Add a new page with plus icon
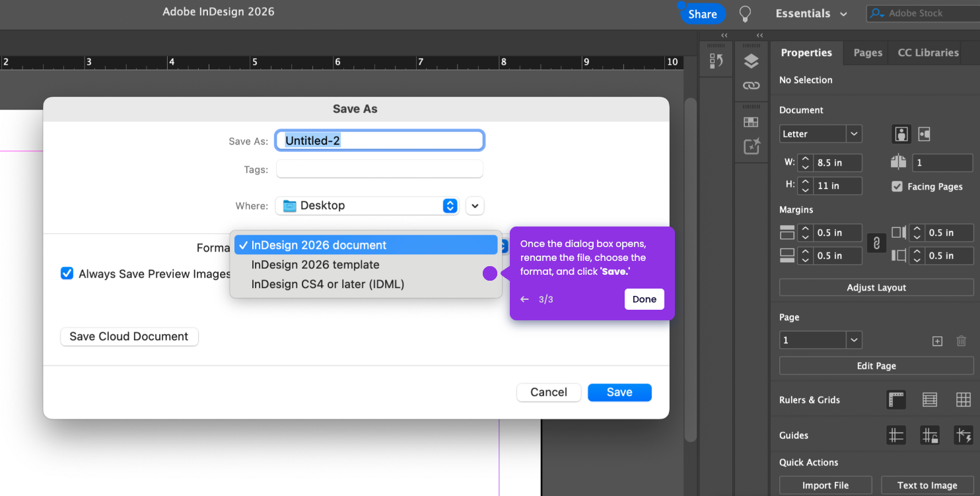The height and width of the screenshot is (496, 980). [937, 341]
